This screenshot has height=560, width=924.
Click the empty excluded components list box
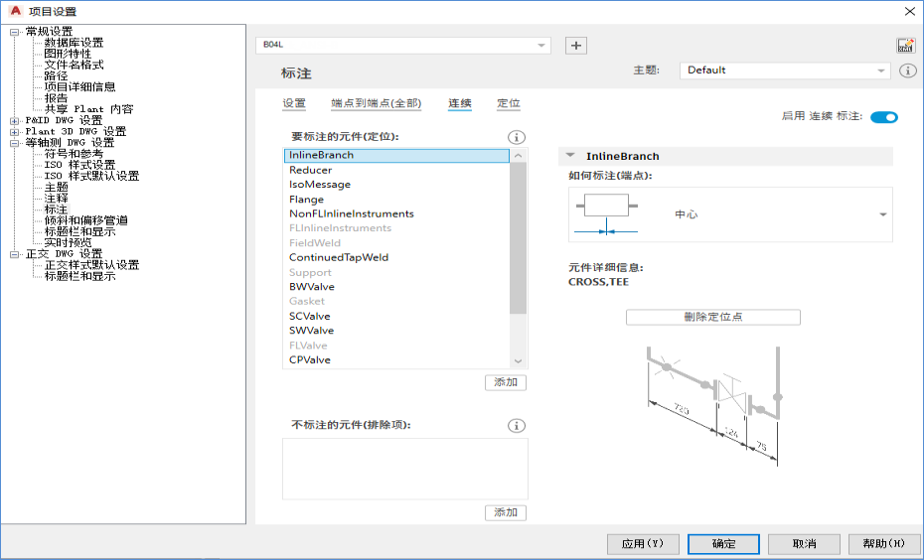(x=405, y=469)
